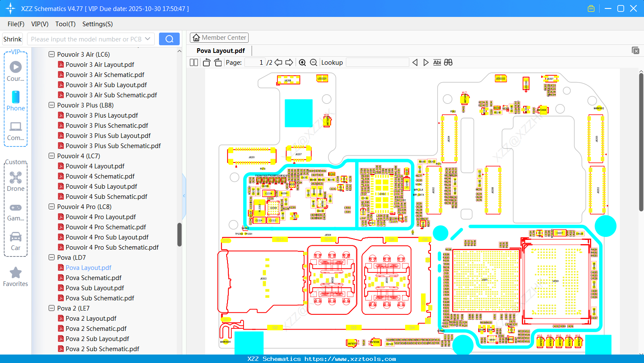This screenshot has width=644, height=363.
Task: Click the PDF viewer vertical scrollbar thumb
Action: (x=641, y=141)
